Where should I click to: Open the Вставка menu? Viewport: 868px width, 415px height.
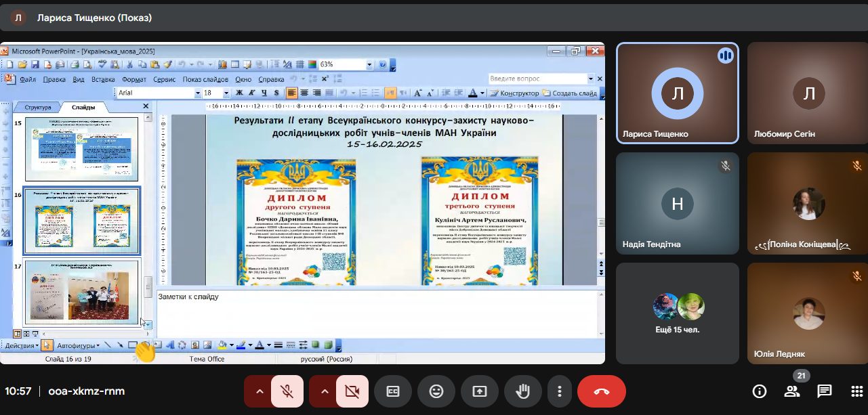(x=103, y=79)
